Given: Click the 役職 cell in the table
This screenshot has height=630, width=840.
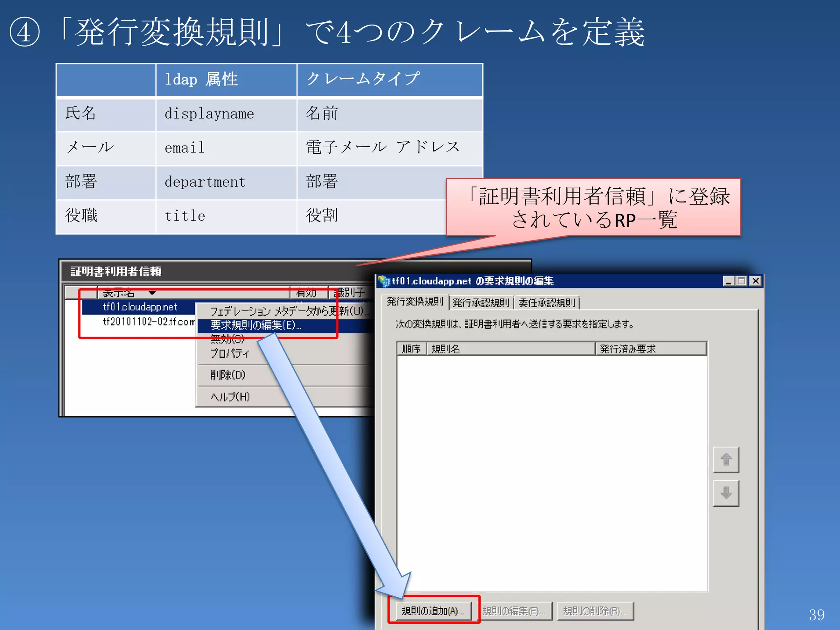Looking at the screenshot, I should [x=106, y=216].
